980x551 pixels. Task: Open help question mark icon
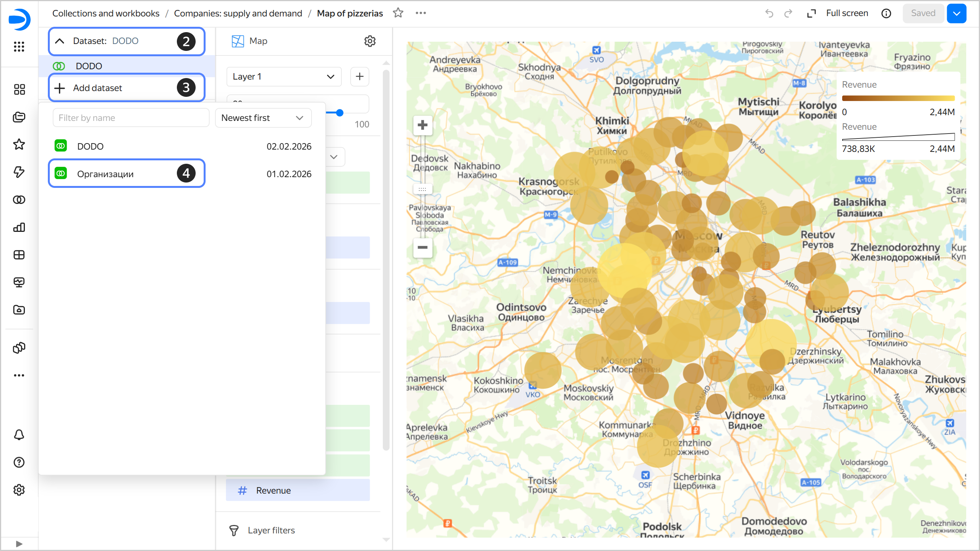(x=19, y=462)
